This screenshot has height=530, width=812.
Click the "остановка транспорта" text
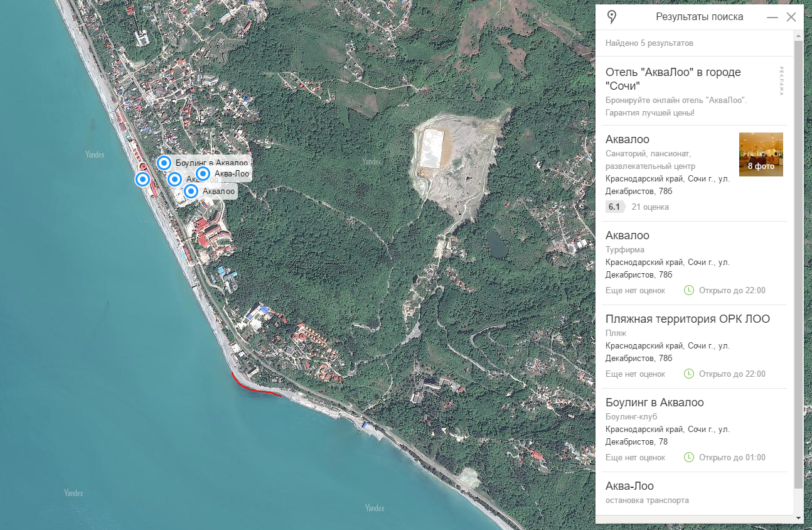pos(647,500)
